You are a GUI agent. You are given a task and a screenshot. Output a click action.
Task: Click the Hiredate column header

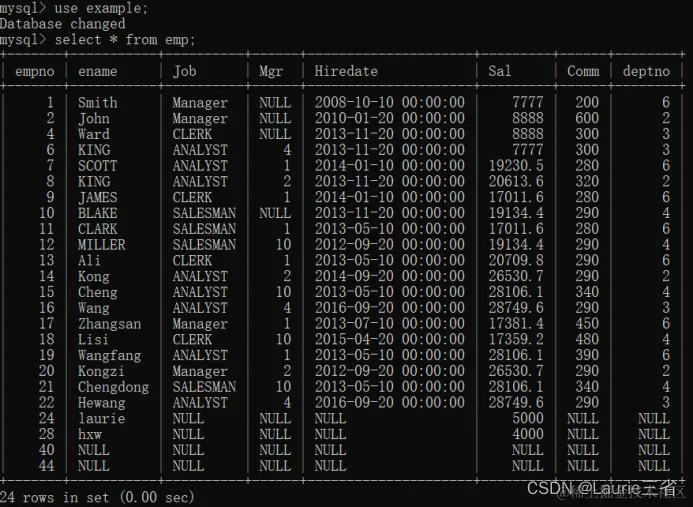[346, 71]
